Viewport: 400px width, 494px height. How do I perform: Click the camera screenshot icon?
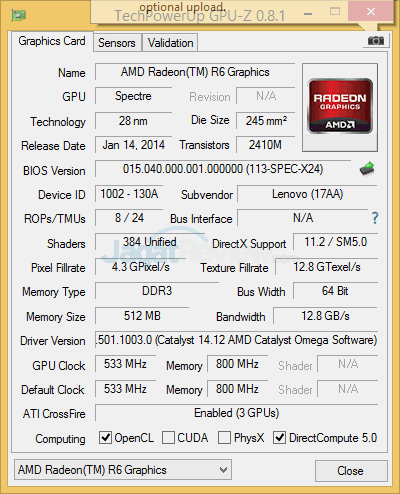(x=376, y=41)
